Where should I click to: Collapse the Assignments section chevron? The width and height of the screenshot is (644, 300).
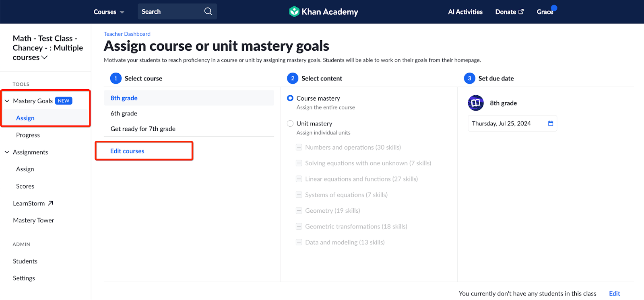[7, 152]
